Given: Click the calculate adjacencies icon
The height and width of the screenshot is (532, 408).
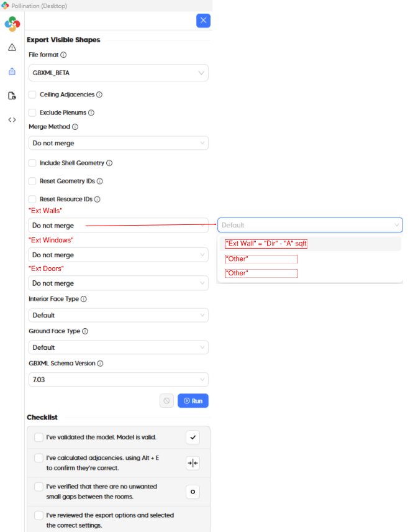Looking at the screenshot, I should [x=193, y=463].
